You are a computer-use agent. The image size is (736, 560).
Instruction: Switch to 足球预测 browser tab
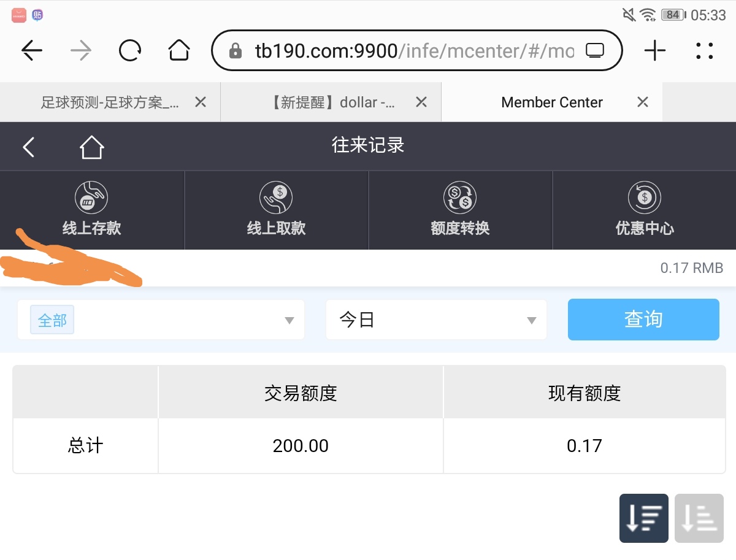click(x=110, y=102)
